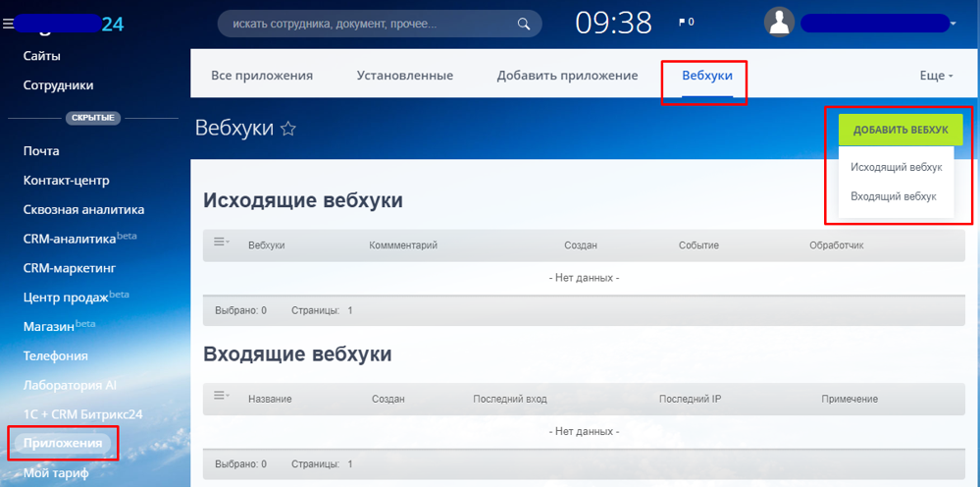The height and width of the screenshot is (488, 980).
Task: Click the flag notifications counter icon
Action: [x=686, y=22]
